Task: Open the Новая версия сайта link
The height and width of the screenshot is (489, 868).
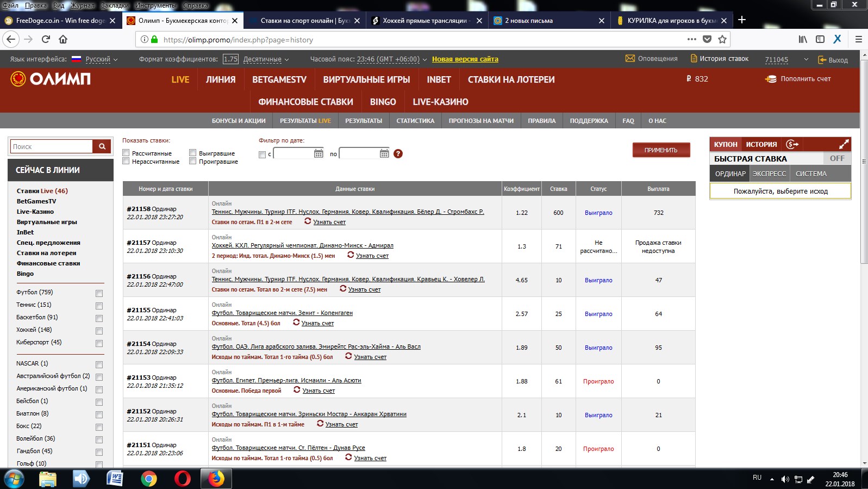Action: point(465,59)
